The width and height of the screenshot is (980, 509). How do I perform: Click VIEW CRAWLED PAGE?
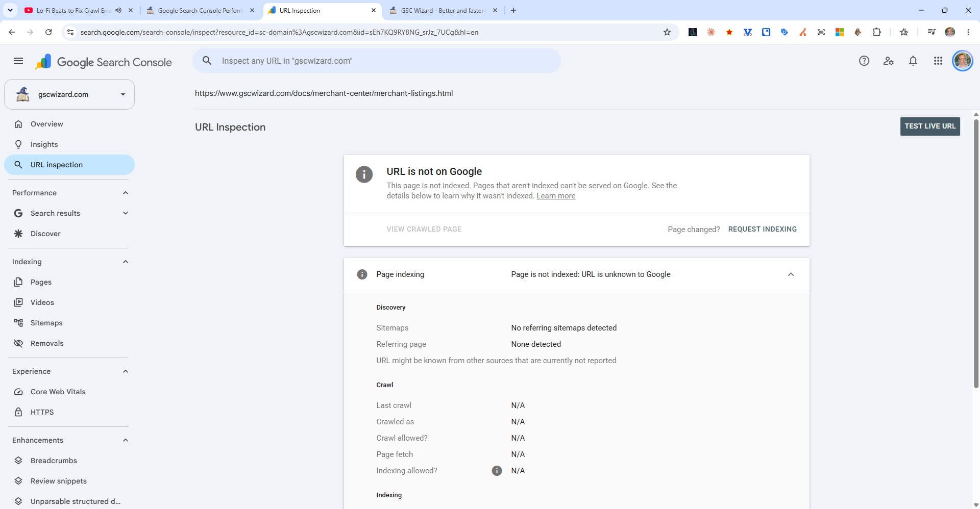click(424, 230)
